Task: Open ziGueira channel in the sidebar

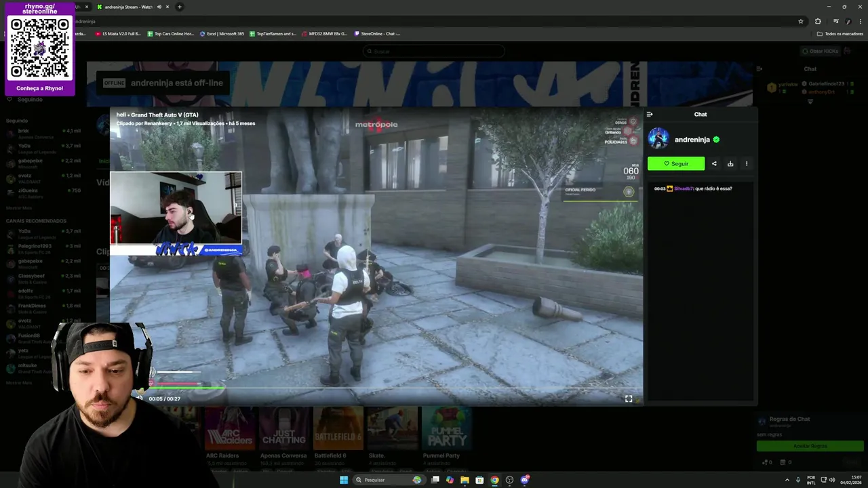Action: click(x=43, y=193)
